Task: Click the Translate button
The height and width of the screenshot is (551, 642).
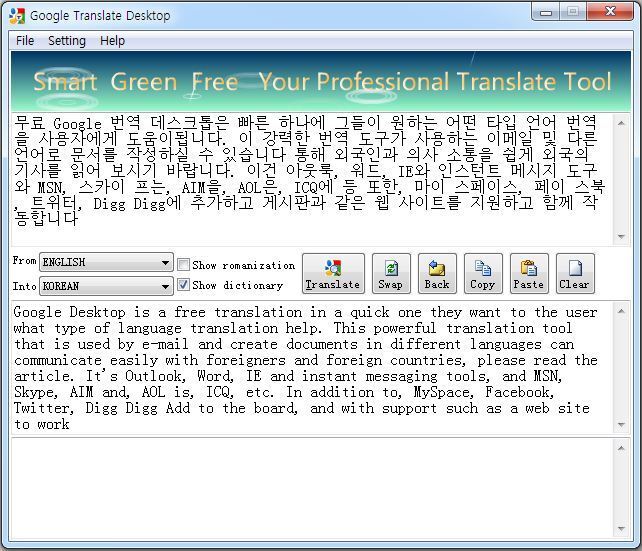Action: [x=333, y=273]
